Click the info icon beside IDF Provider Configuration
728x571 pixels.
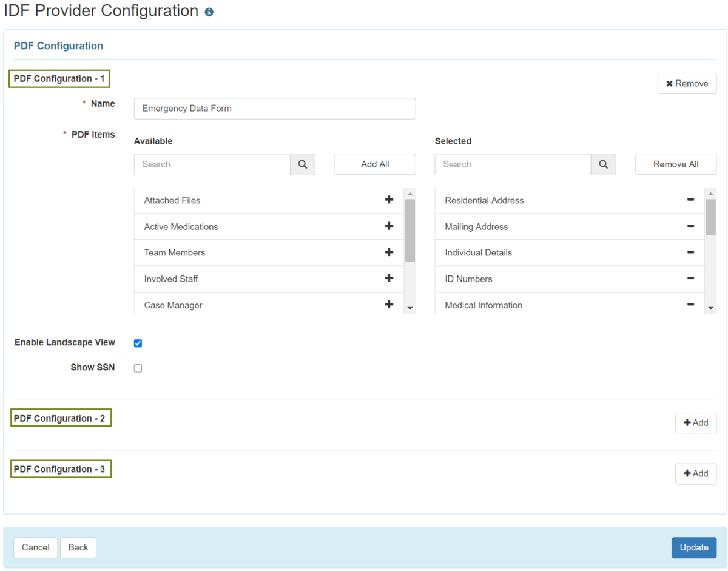point(209,11)
